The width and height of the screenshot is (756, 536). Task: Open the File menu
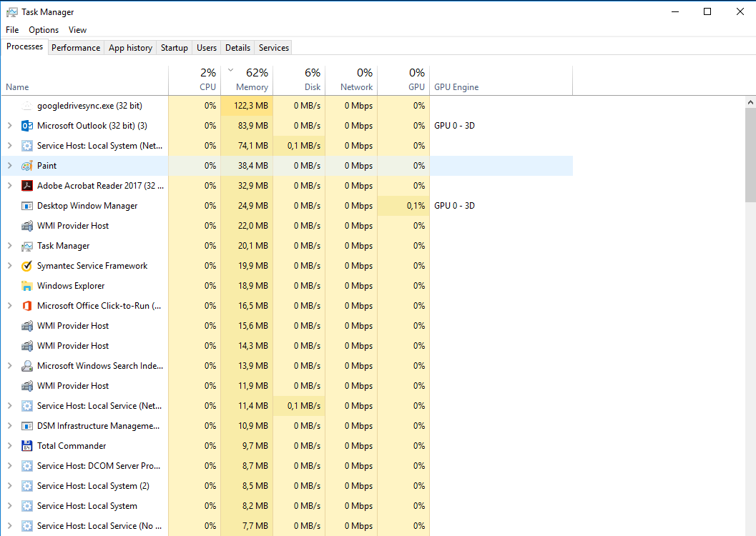[12, 30]
